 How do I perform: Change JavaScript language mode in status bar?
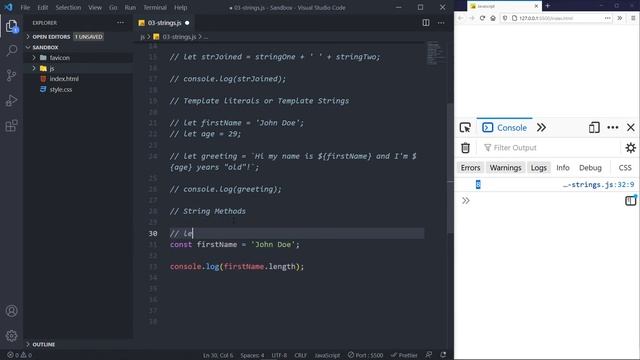click(327, 355)
